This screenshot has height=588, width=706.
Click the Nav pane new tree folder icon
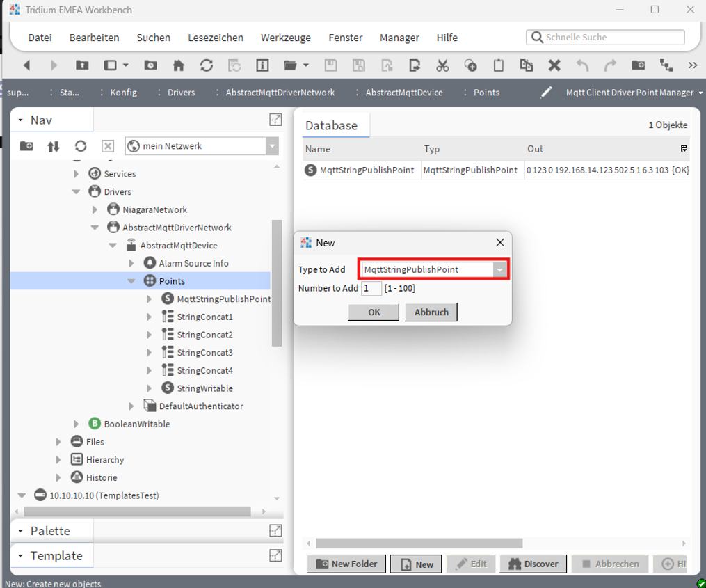(x=26, y=146)
